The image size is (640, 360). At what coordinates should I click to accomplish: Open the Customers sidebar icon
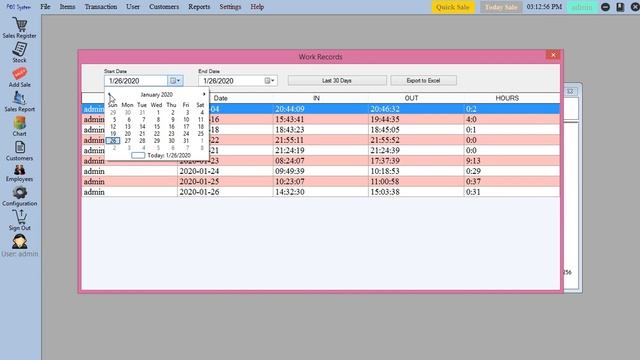[x=19, y=147]
